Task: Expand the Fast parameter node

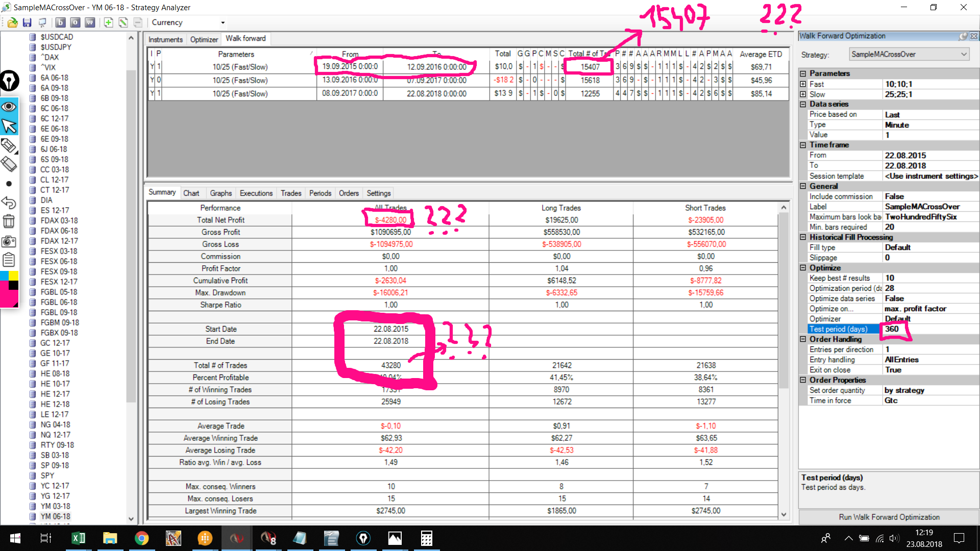Action: point(803,84)
